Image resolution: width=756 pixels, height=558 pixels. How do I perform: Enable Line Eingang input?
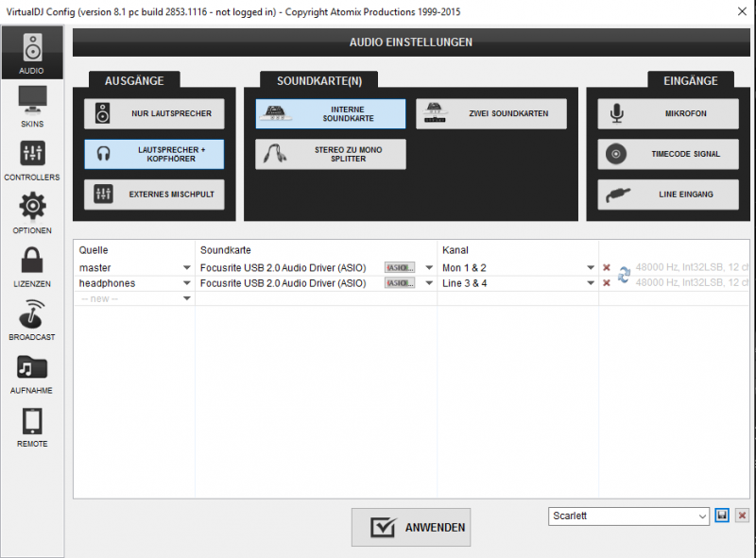[x=668, y=194]
